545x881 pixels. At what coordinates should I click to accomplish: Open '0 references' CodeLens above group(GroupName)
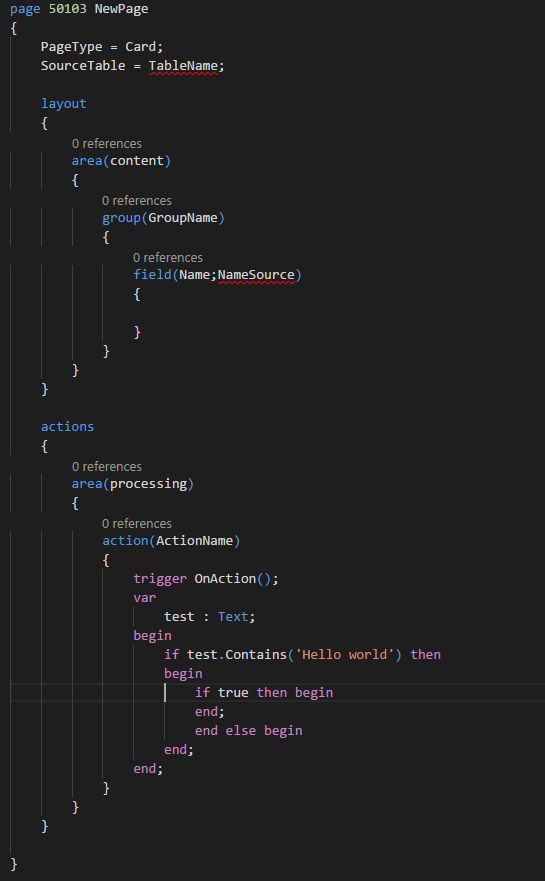pos(137,201)
